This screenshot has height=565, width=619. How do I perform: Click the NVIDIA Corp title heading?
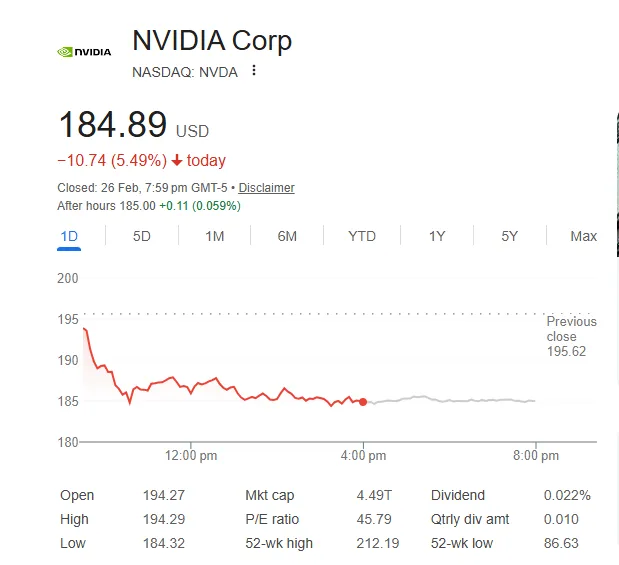point(212,41)
